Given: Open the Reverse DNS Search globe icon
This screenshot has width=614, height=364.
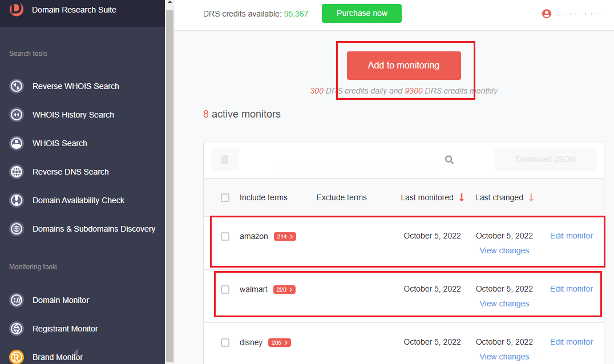Looking at the screenshot, I should [x=17, y=172].
